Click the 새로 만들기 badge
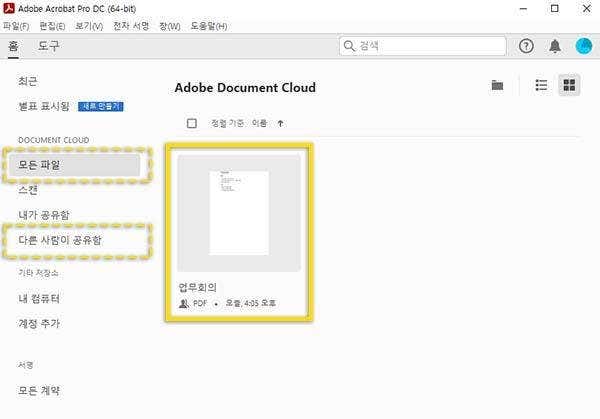This screenshot has width=600, height=419. pyautogui.click(x=101, y=106)
